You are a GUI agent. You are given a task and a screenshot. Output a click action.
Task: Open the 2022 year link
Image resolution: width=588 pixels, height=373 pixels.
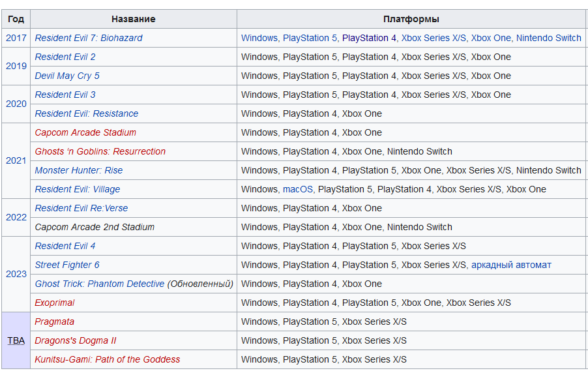click(x=16, y=217)
